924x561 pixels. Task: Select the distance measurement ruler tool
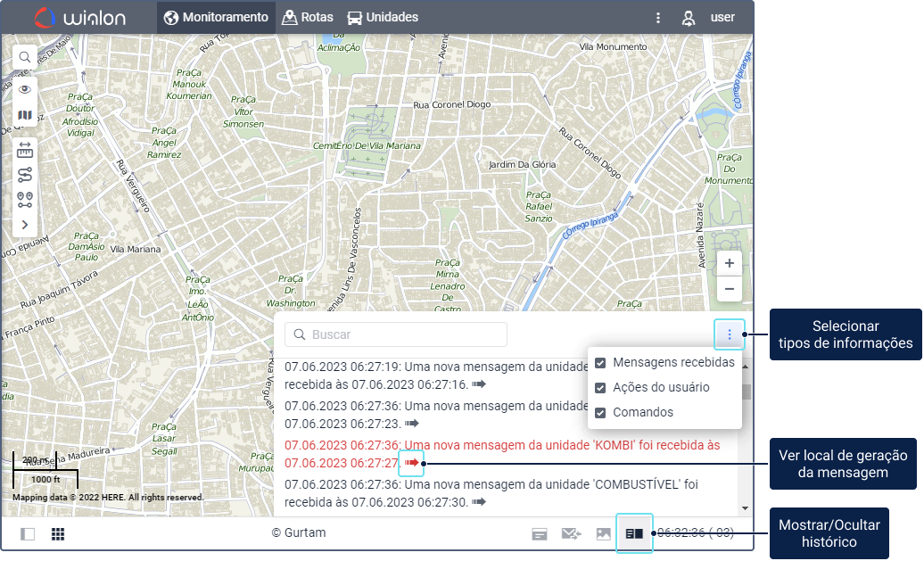(25, 150)
